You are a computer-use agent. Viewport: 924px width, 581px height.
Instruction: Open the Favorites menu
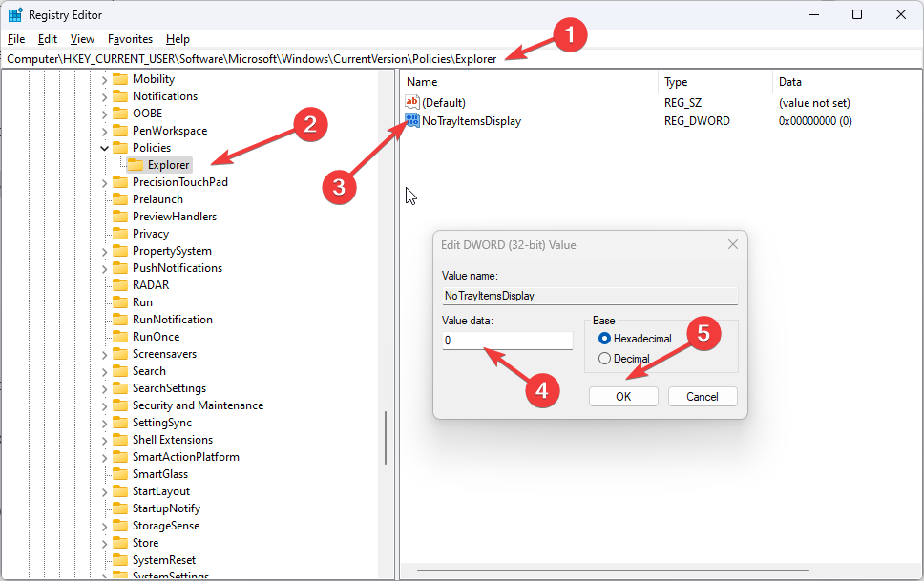point(130,39)
